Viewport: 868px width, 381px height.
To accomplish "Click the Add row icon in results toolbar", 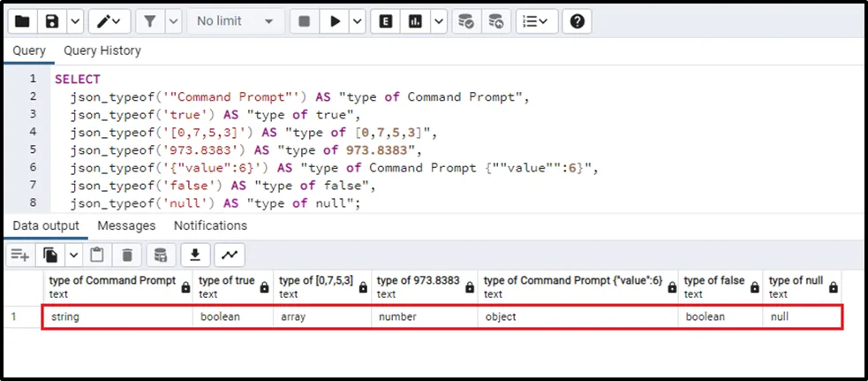I will click(x=19, y=255).
